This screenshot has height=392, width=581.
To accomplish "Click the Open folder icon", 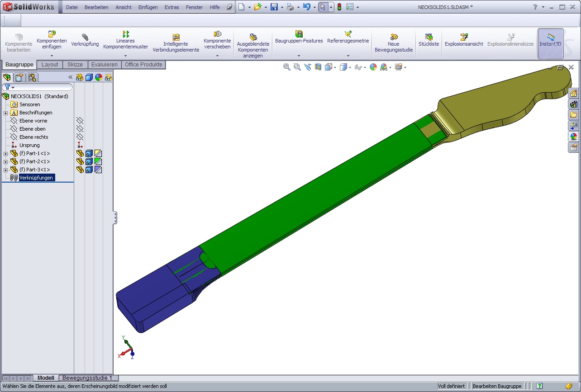I will tap(257, 7).
